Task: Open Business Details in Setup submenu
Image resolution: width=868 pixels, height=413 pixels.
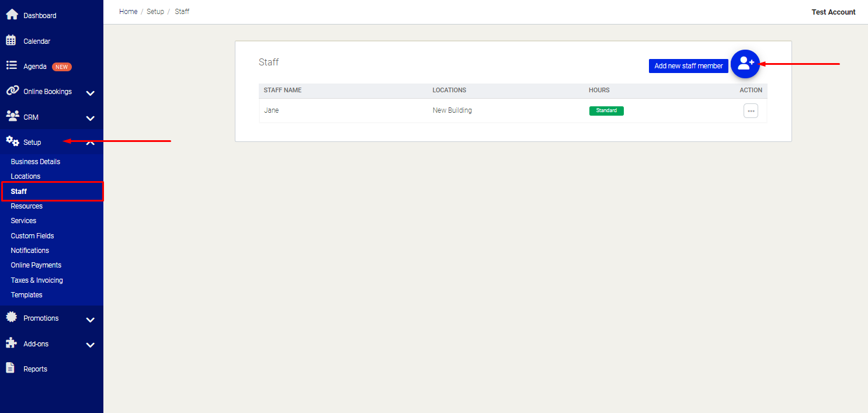Action: pyautogui.click(x=36, y=162)
